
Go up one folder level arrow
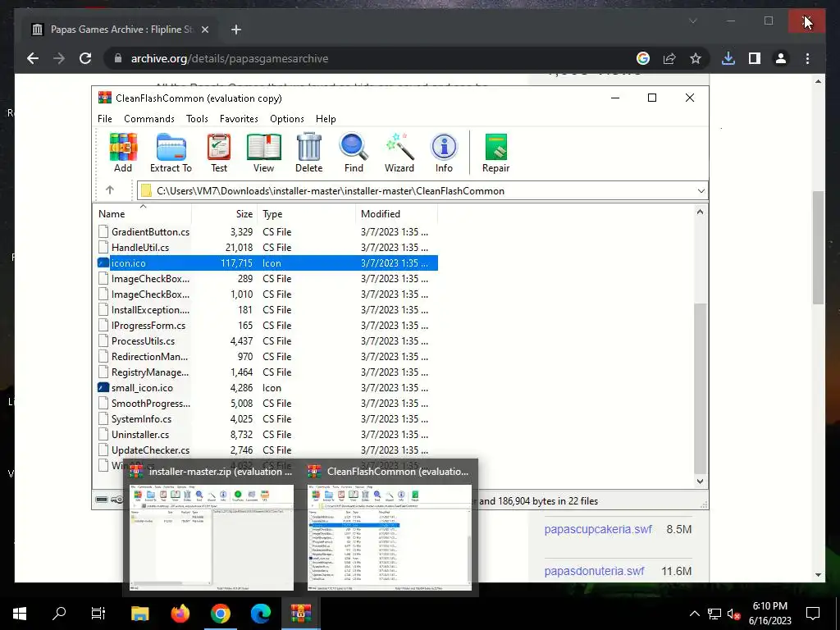click(110, 190)
